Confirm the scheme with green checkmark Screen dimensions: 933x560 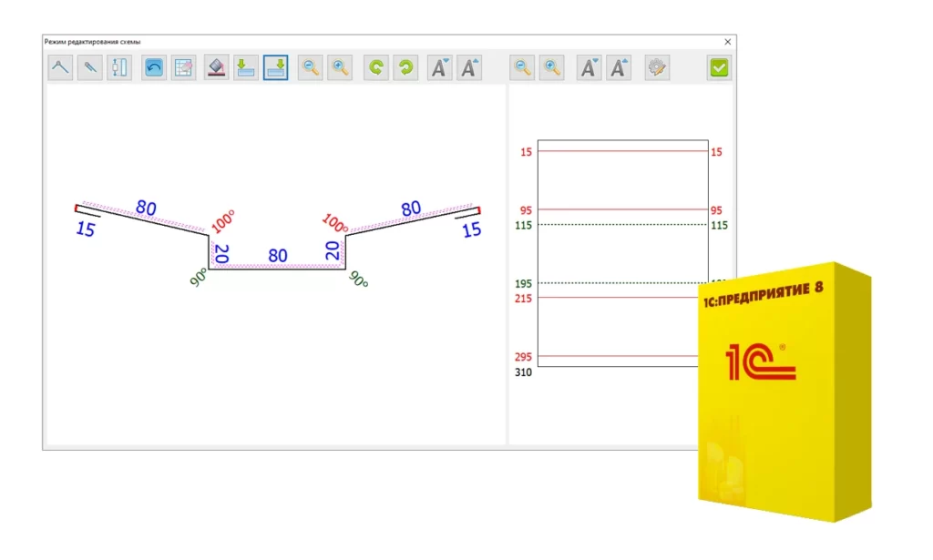click(719, 67)
